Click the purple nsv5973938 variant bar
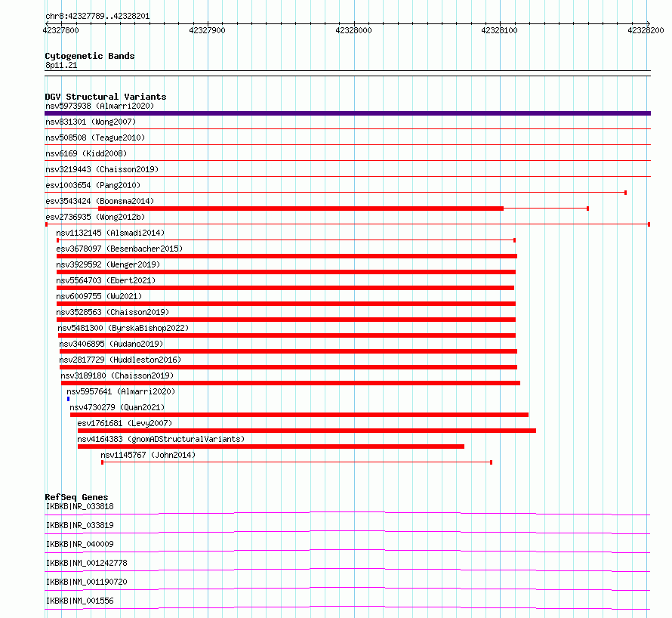This screenshot has height=618, width=672. (347, 113)
